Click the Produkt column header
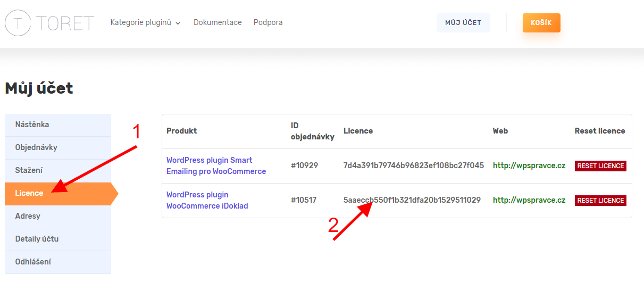This screenshot has height=282, width=644. [x=182, y=131]
